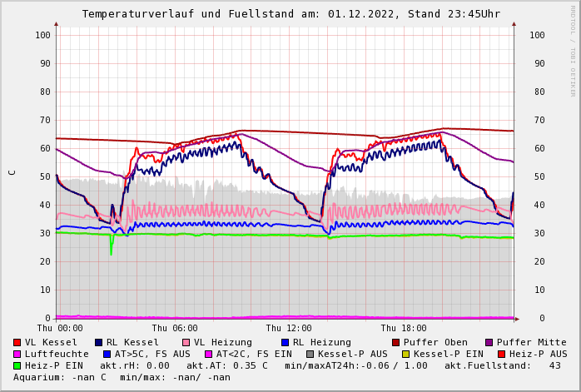The image size is (581, 392).
Task: Click the dark blue RL Kessel legend swatch
Action: point(98,343)
